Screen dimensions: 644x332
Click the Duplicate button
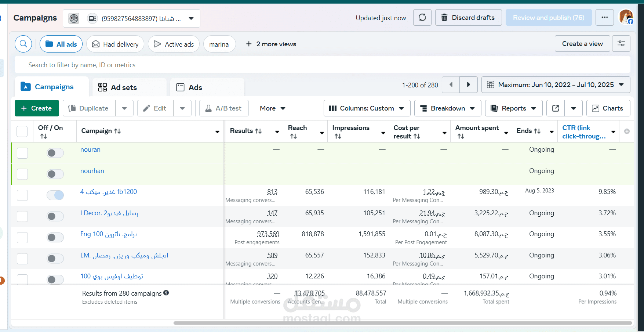[89, 108]
